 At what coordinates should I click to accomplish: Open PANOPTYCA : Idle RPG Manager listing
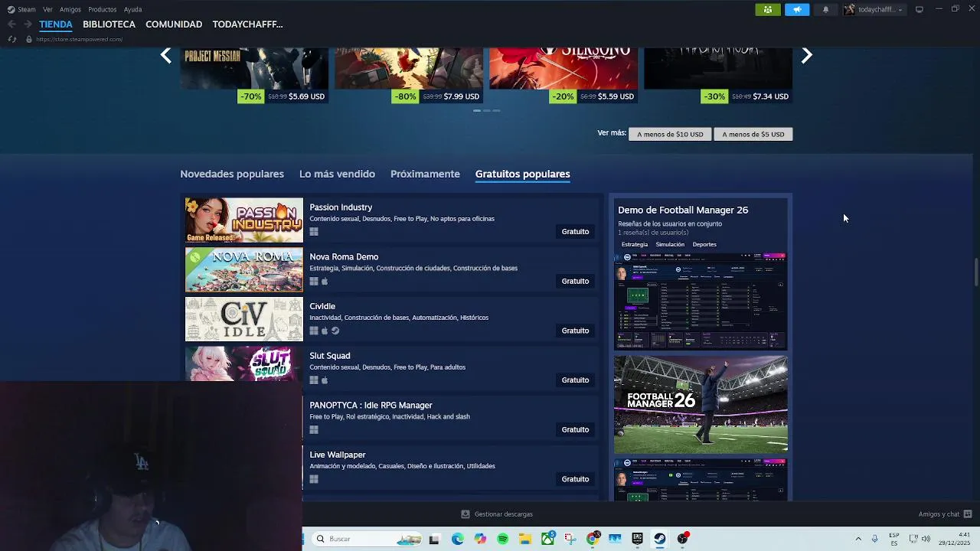click(x=450, y=418)
